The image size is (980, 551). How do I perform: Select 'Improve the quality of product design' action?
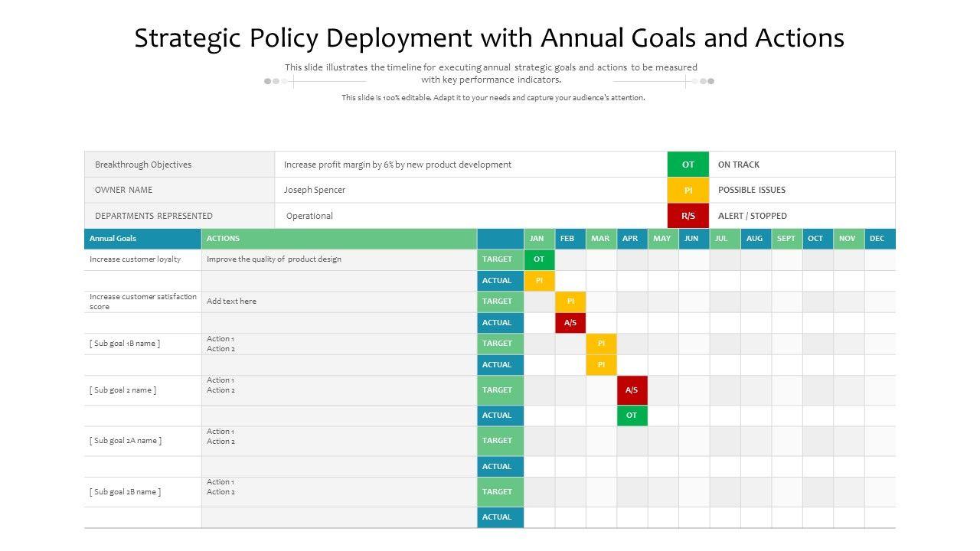[274, 259]
